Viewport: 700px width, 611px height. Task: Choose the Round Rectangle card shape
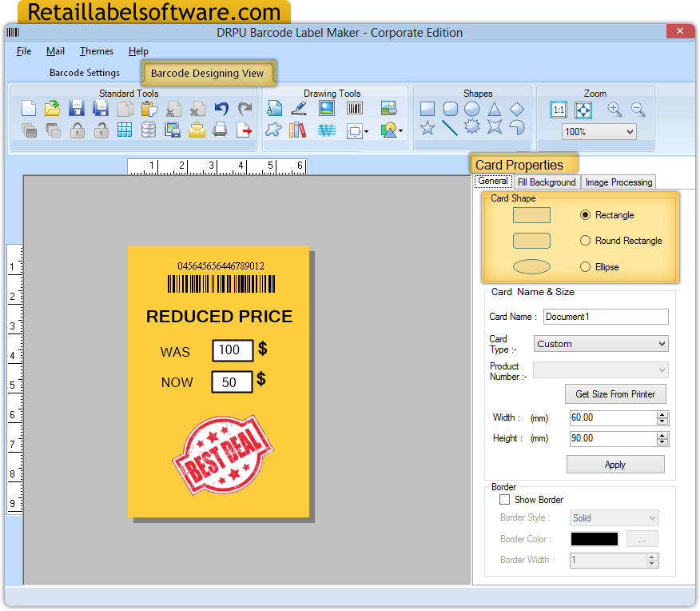[586, 240]
